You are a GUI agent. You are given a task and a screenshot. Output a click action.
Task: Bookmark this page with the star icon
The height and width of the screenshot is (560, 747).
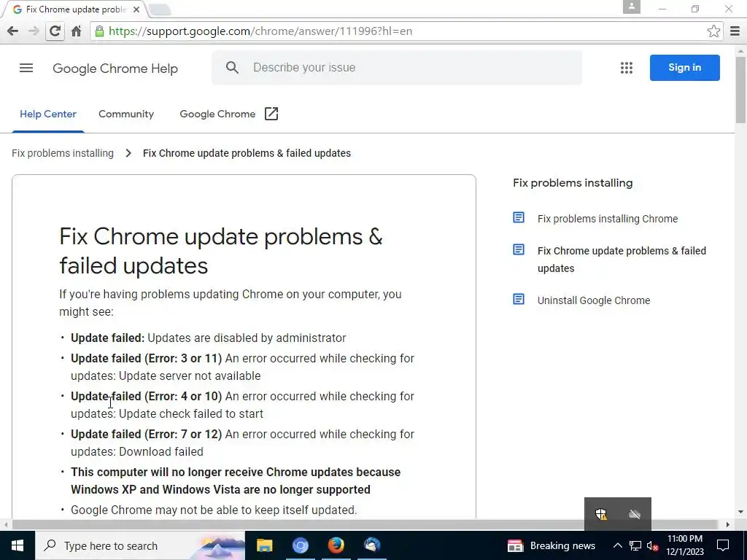pyautogui.click(x=713, y=31)
